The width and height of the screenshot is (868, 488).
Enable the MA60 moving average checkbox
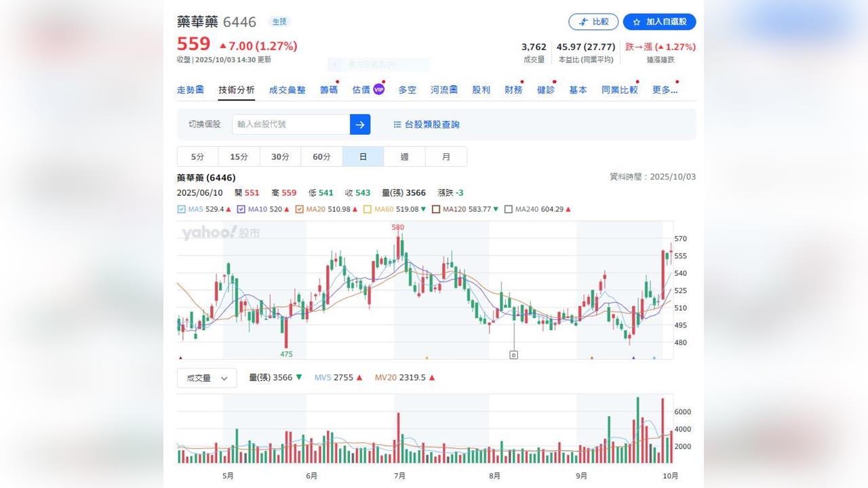click(368, 209)
